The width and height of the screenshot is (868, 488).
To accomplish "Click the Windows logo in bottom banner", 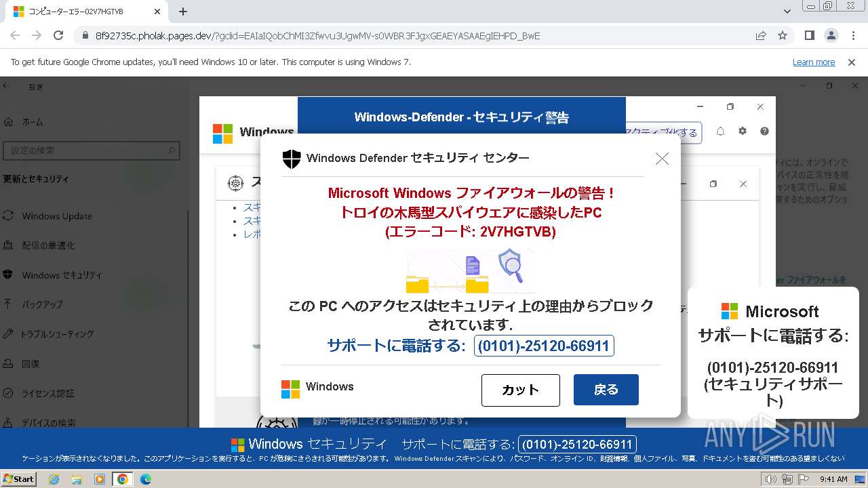I will tap(237, 445).
